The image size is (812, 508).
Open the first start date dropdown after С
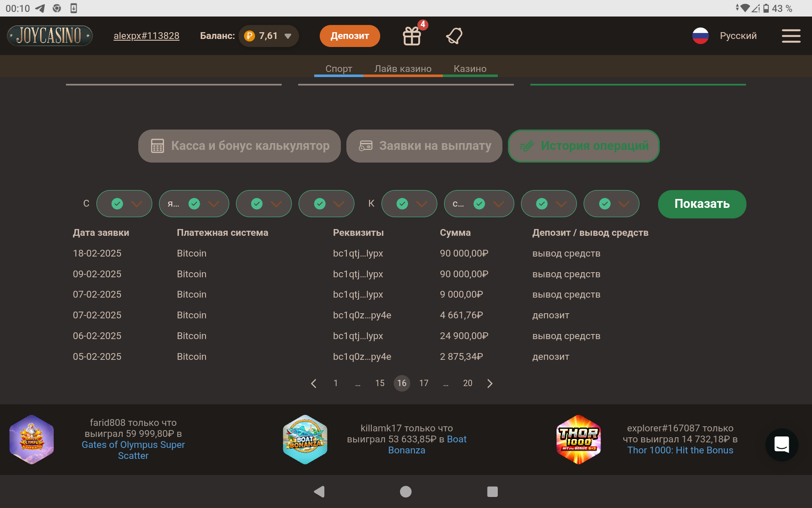tap(124, 204)
